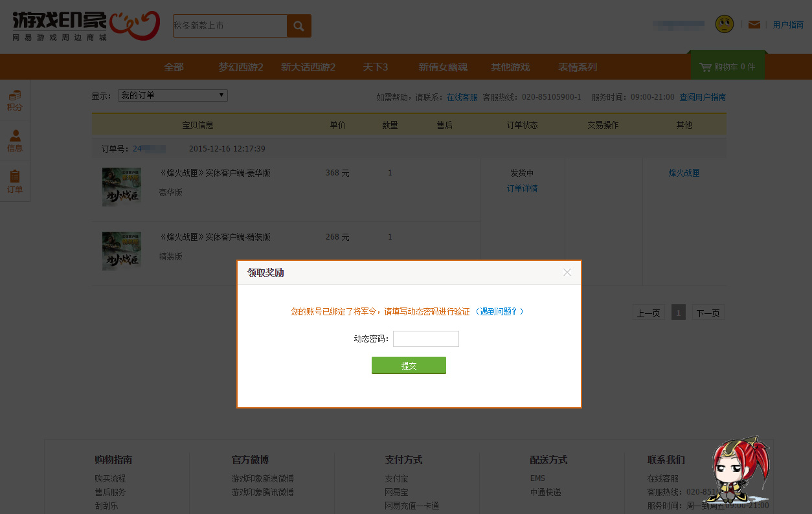Select the 表情系列 navigation tab
Screen dimensions: 812x514
[578, 67]
